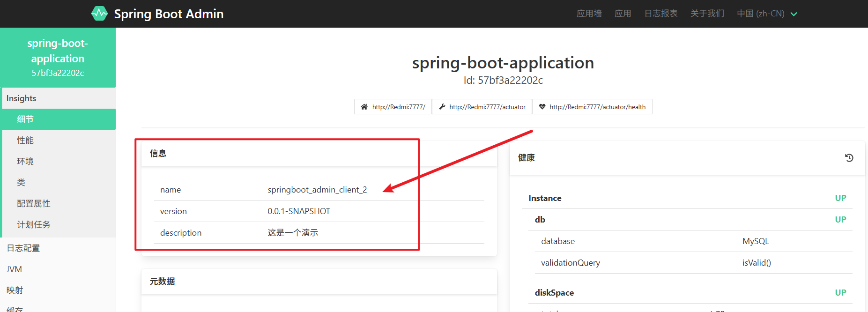This screenshot has height=312, width=868.
Task: Select 性能 in the sidebar
Action: pyautogui.click(x=59, y=140)
